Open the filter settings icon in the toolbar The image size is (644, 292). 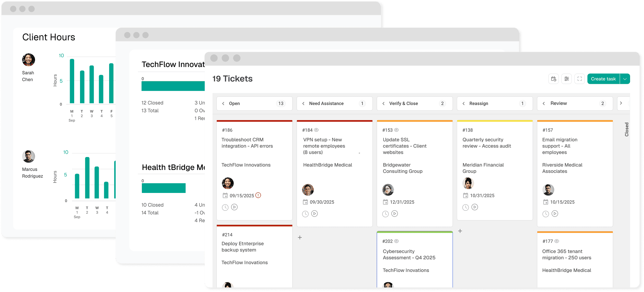(x=567, y=79)
